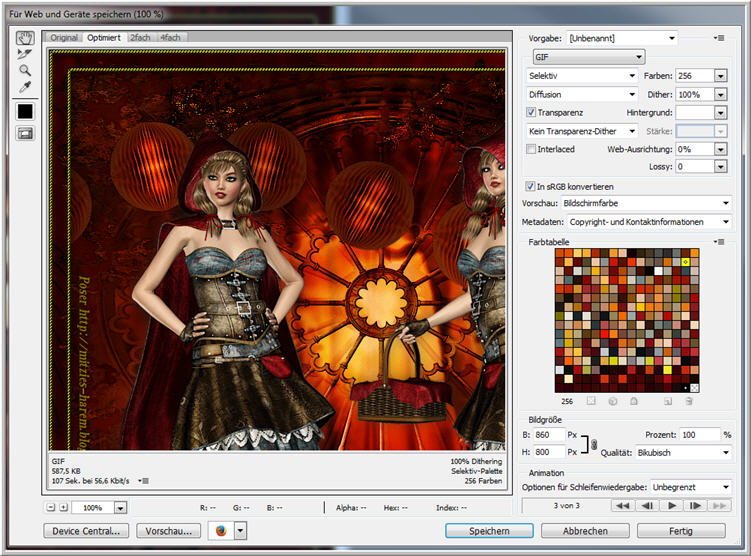The height and width of the screenshot is (556, 751).
Task: Jump to first animation frame
Action: click(623, 506)
